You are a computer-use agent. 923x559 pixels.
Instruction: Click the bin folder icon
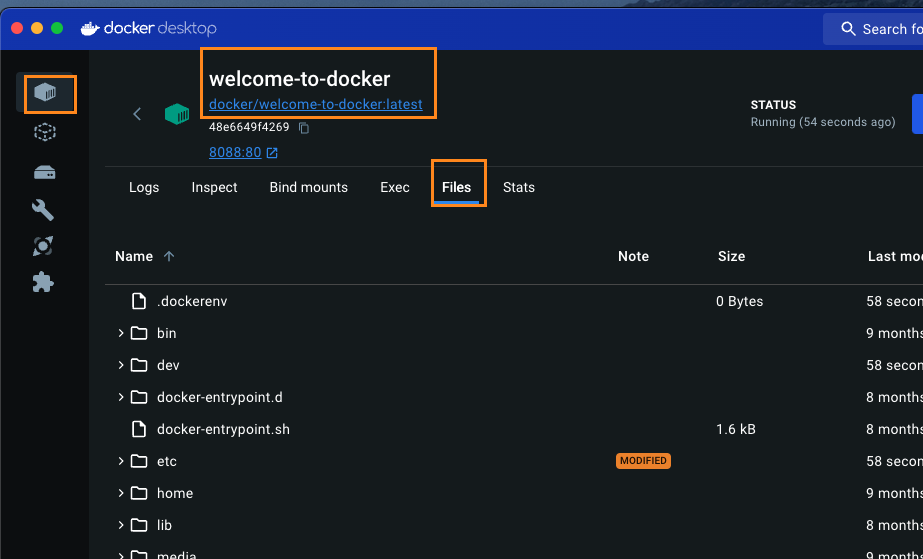[x=139, y=333]
